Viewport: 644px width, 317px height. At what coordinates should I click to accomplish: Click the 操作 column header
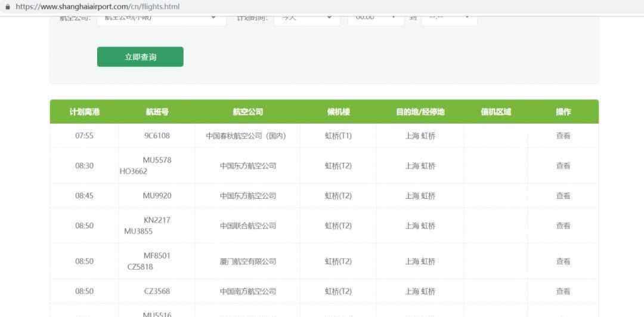(x=563, y=112)
